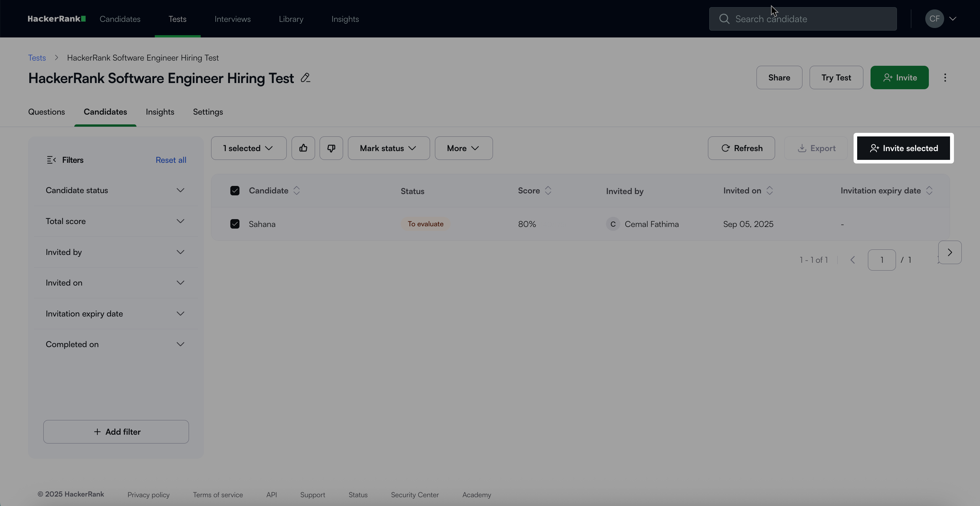
Task: Open the three-dot more options menu
Action: coord(945,77)
